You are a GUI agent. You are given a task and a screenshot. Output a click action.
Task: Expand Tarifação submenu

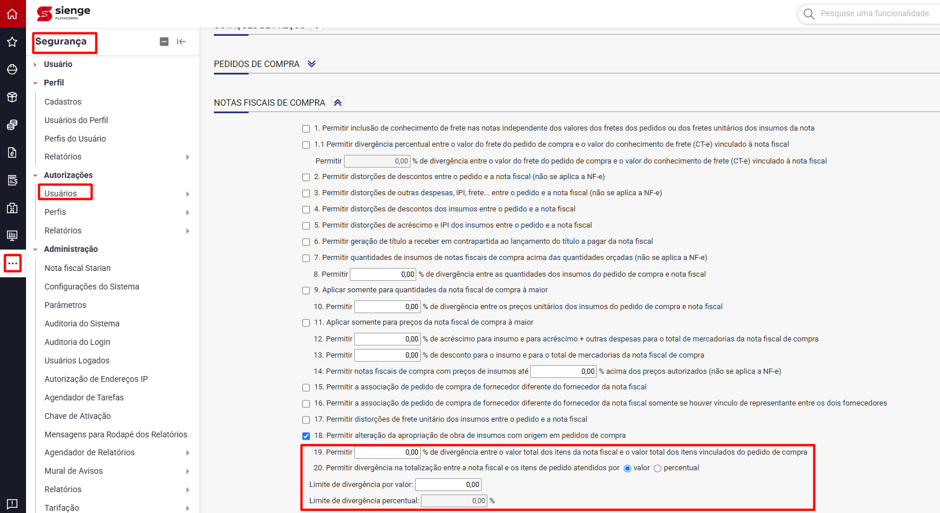188,508
